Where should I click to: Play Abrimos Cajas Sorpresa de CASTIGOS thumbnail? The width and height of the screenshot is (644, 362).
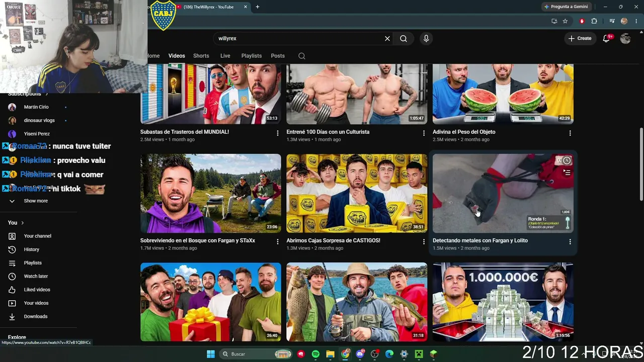(x=357, y=193)
